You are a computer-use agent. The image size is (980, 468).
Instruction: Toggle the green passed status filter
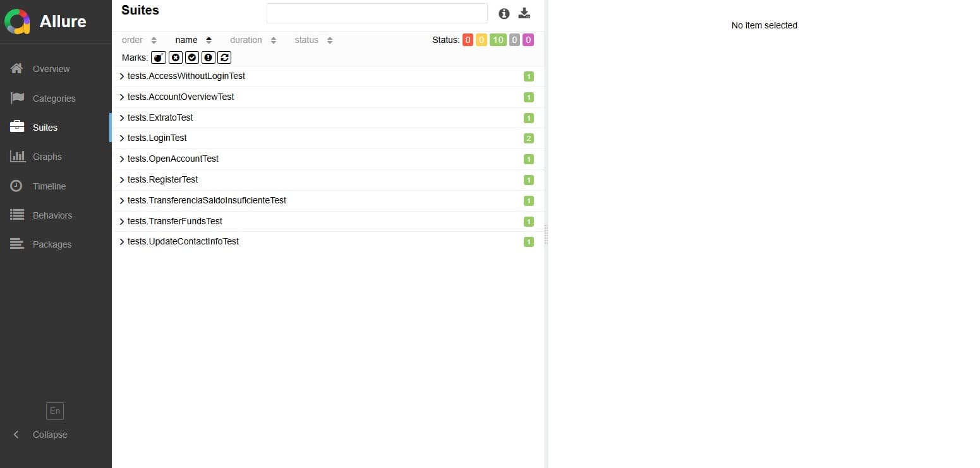coord(498,40)
